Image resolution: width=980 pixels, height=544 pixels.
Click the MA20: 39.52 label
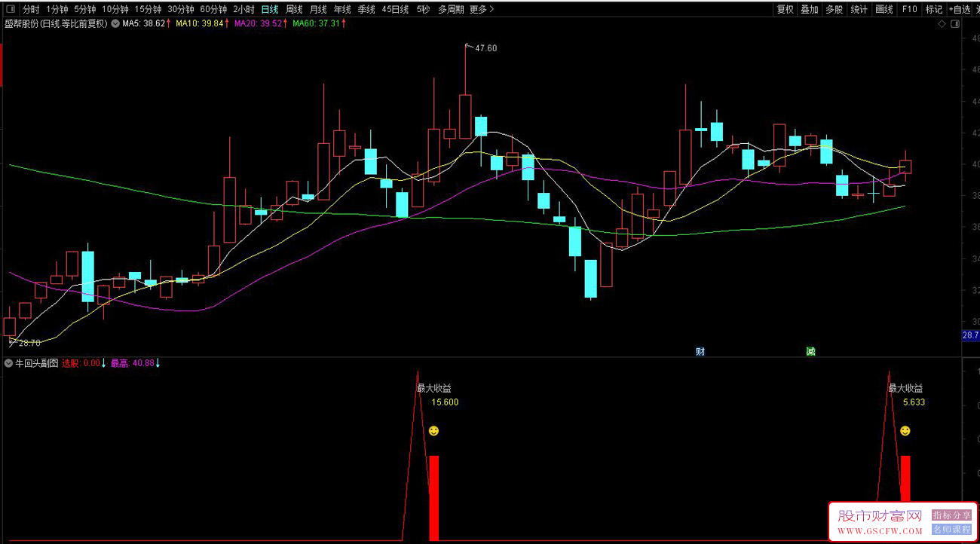[x=257, y=24]
